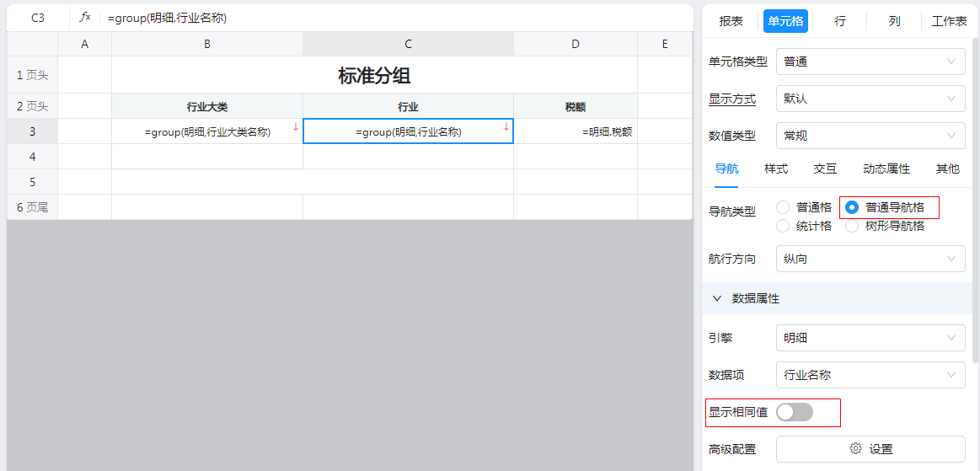This screenshot has width=980, height=471.
Task: Switch to the 工作表 tab
Action: point(949,21)
